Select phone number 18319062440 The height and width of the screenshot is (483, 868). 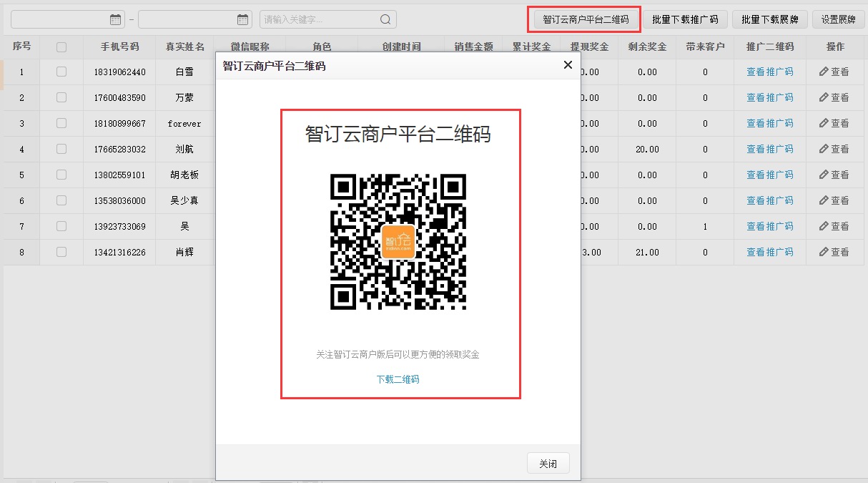[x=119, y=72]
